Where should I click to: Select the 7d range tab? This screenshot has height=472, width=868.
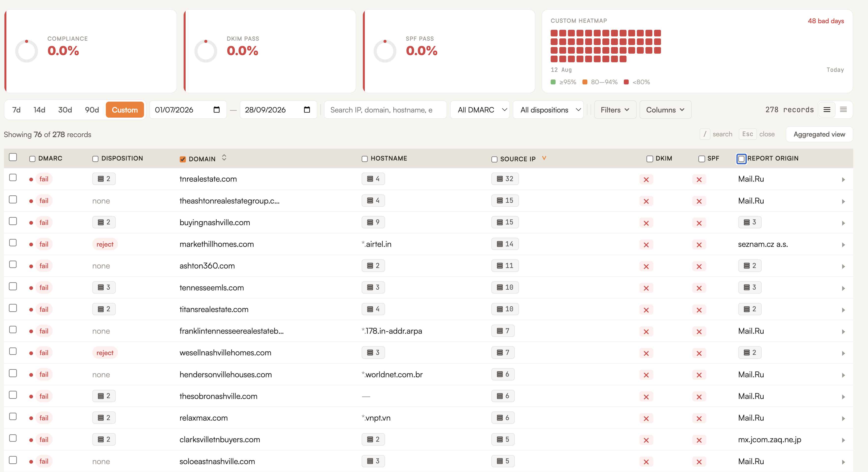coord(16,110)
